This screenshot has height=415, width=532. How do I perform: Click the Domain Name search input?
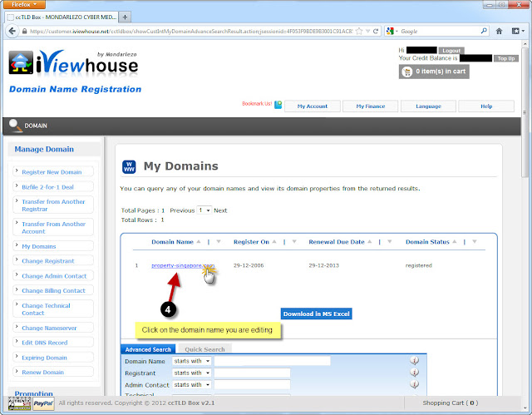[x=272, y=361]
